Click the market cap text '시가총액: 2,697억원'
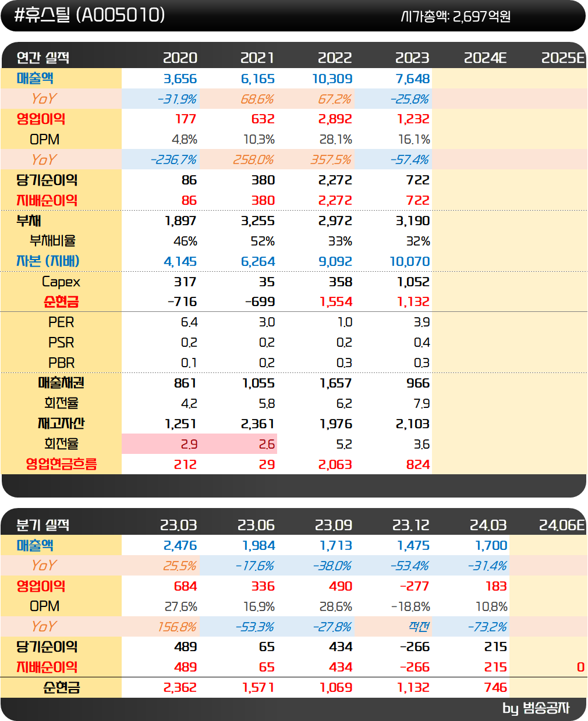Image resolution: width=588 pixels, height=721 pixels. pyautogui.click(x=456, y=16)
